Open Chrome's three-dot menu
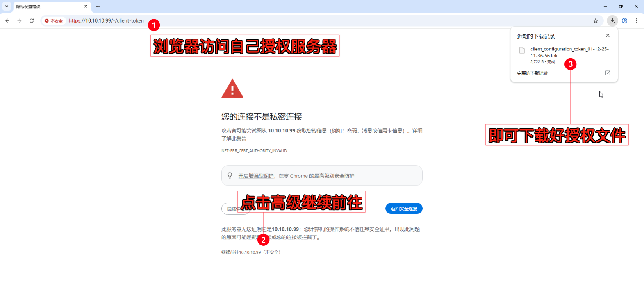The height and width of the screenshot is (286, 644). click(x=636, y=21)
